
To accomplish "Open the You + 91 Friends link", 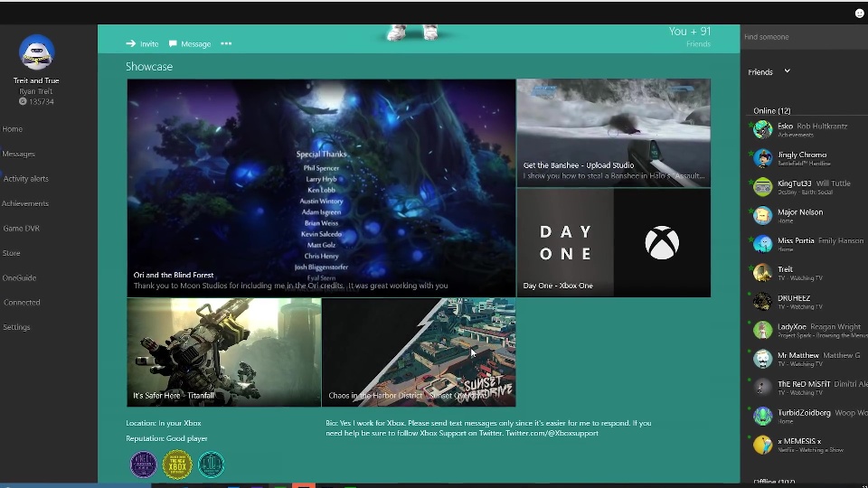I will [x=689, y=36].
